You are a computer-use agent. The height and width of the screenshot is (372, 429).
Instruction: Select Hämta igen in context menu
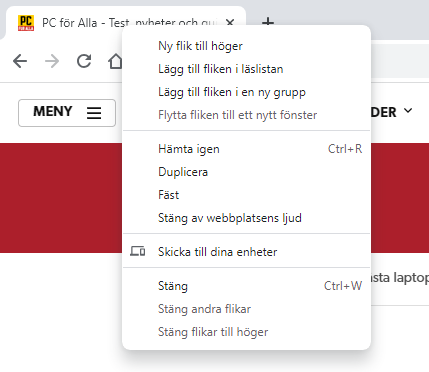(x=247, y=149)
